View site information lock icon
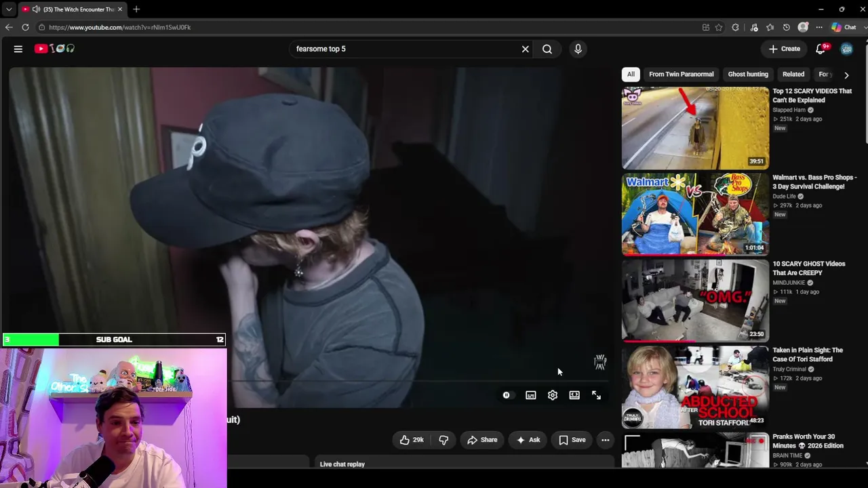 tap(41, 27)
